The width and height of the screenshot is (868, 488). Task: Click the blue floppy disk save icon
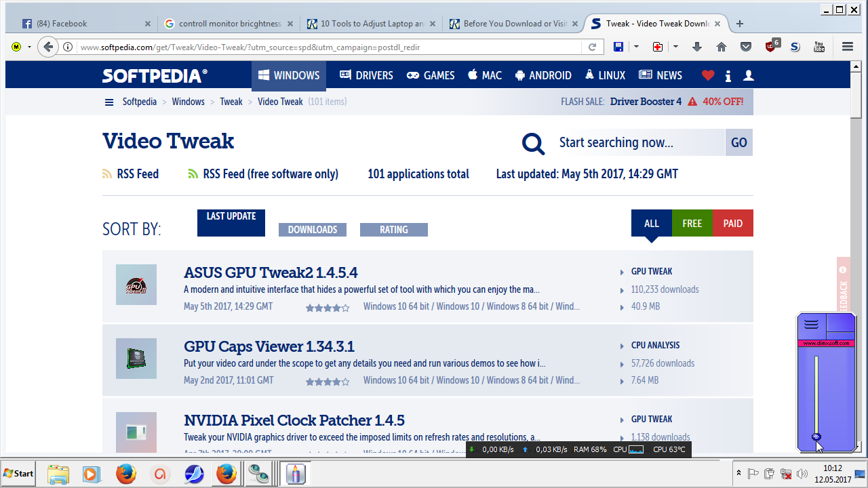618,47
